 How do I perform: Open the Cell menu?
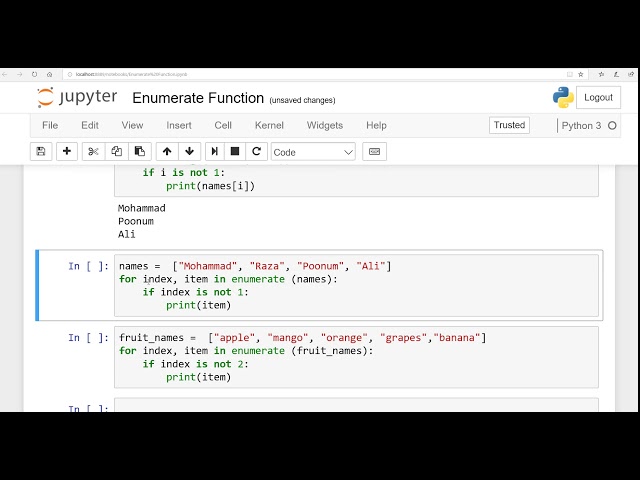point(223,125)
